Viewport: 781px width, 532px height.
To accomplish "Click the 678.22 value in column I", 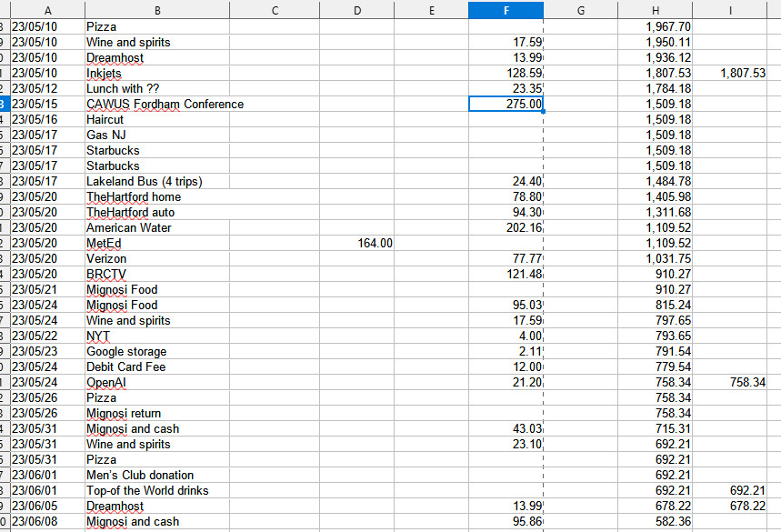I will (x=730, y=505).
